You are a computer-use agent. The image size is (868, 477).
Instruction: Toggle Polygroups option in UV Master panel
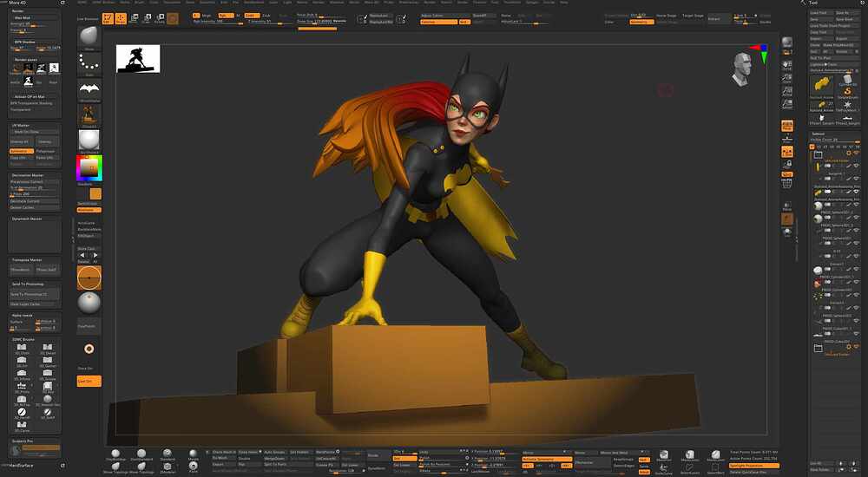click(47, 151)
